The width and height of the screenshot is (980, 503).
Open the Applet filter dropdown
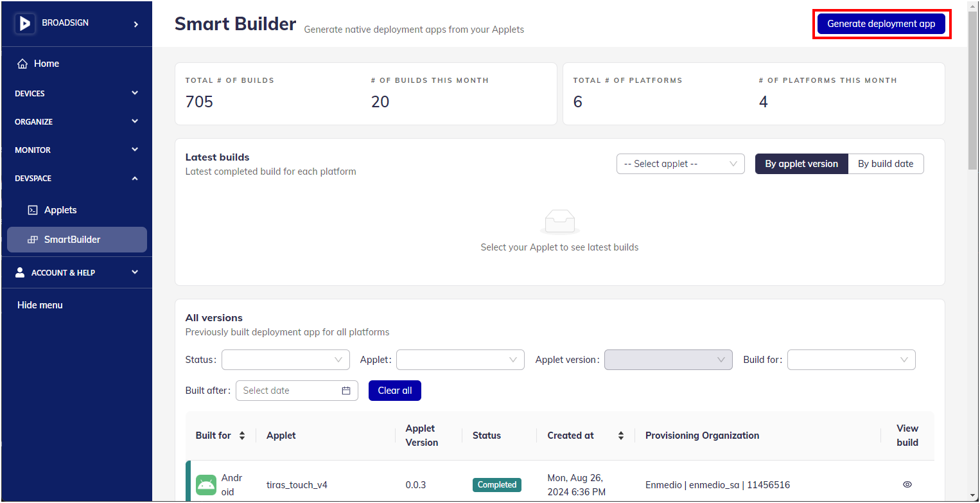[460, 360]
